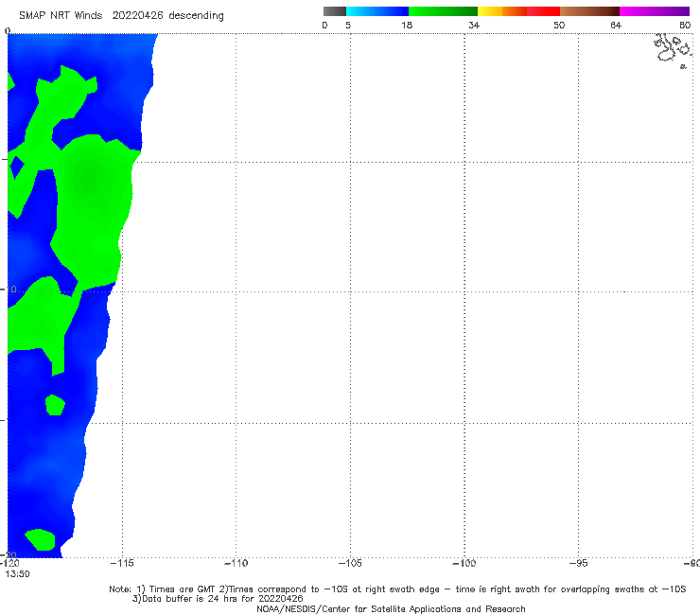Click the color scale label '64'
This screenshot has width=700, height=615.
pyautogui.click(x=616, y=25)
